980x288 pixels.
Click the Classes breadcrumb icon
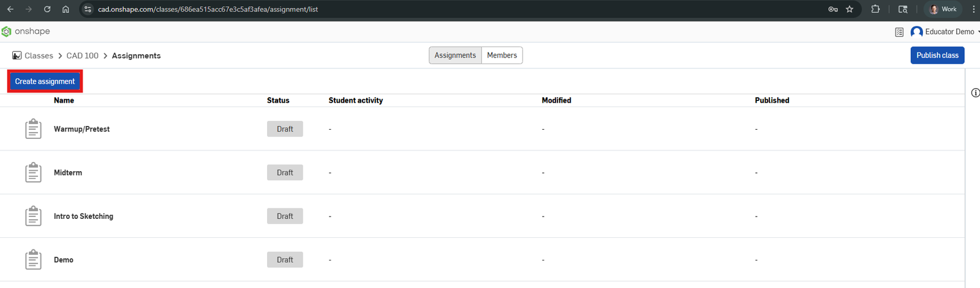[17, 56]
